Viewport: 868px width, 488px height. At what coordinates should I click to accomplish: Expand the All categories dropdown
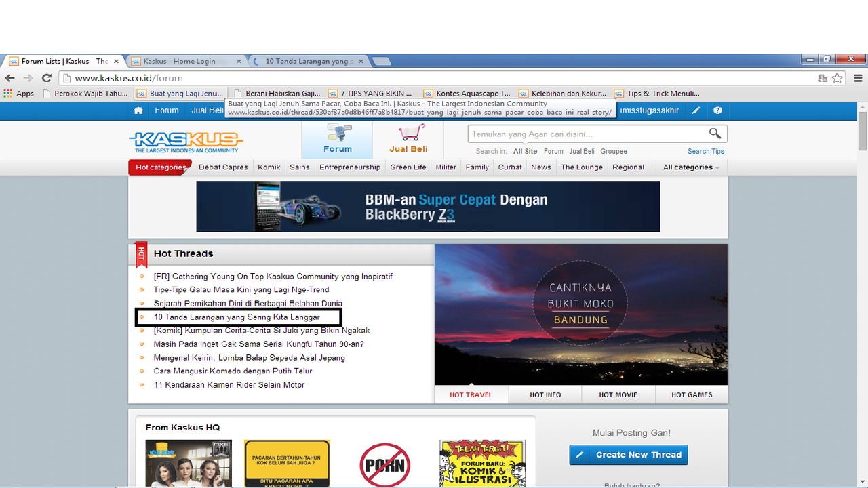click(x=691, y=167)
